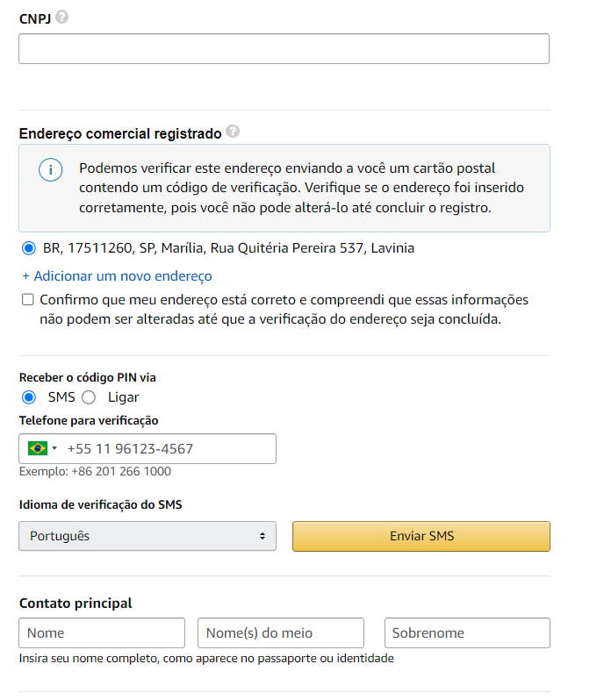The height and width of the screenshot is (700, 604).
Task: Click the confirmation text beside the checkbox
Action: 284,310
